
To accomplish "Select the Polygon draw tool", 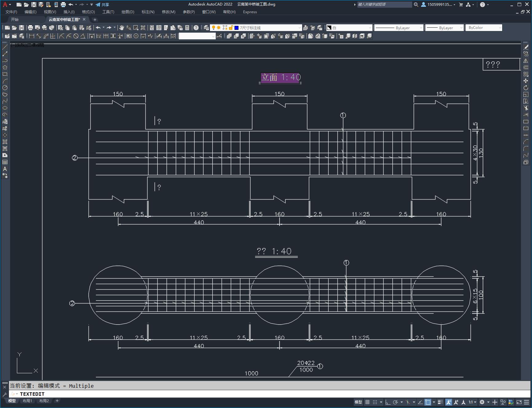I will click(x=5, y=67).
